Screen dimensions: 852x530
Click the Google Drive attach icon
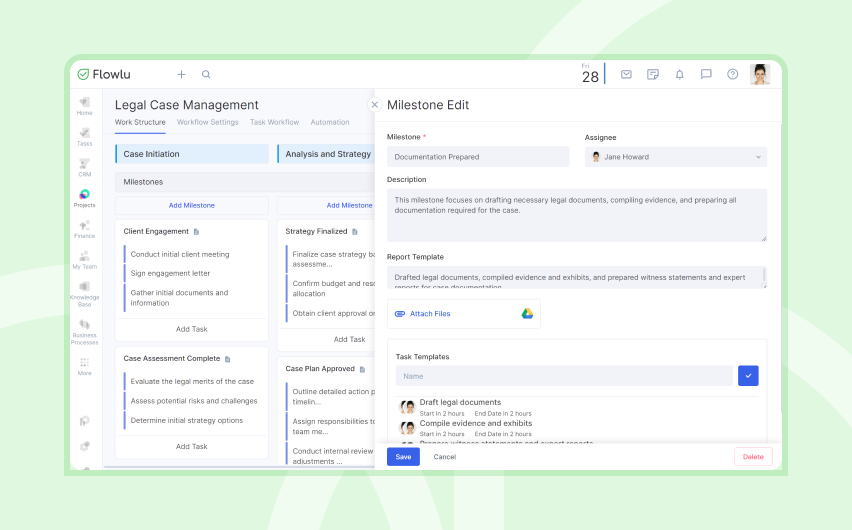[x=527, y=314]
